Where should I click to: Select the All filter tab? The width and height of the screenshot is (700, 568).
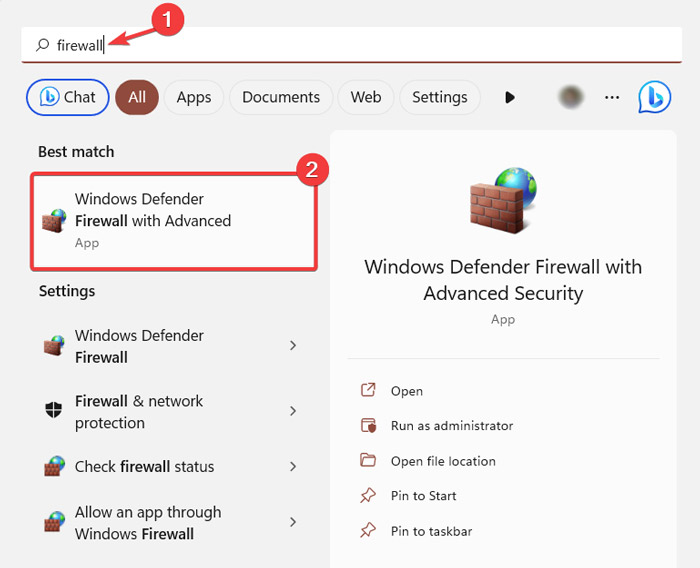click(137, 97)
